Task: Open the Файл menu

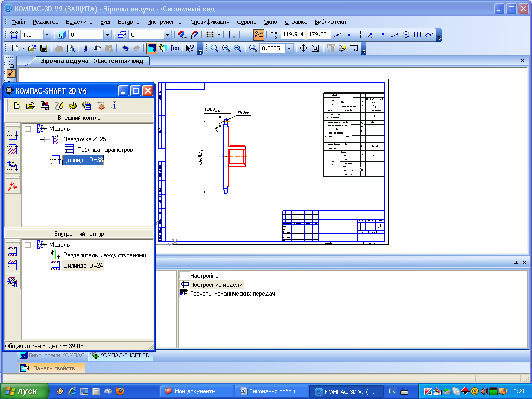Action: (x=18, y=22)
